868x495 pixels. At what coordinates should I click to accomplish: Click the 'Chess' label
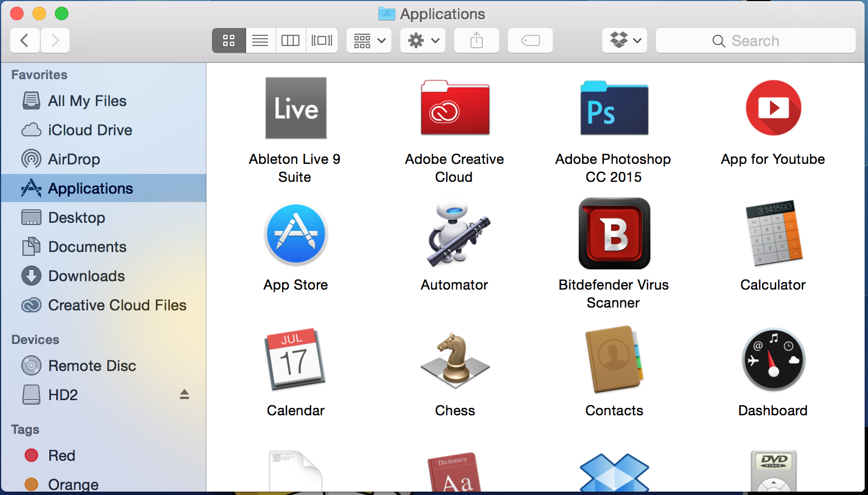455,410
